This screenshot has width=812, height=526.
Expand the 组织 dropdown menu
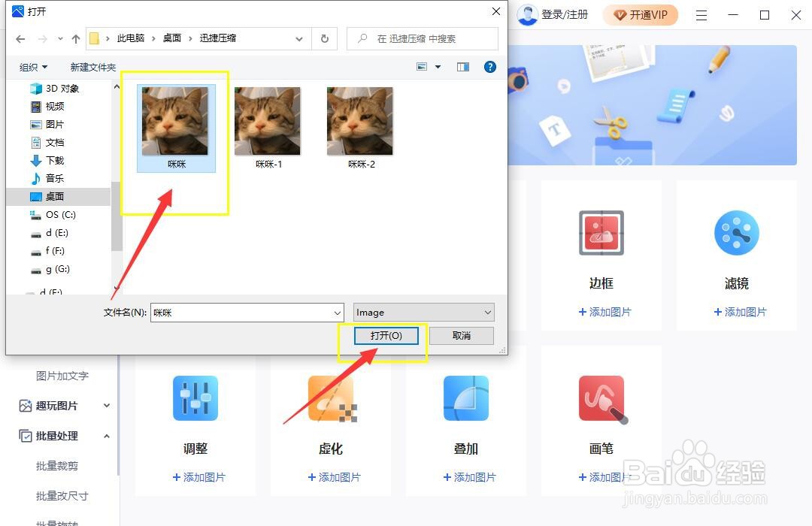coord(32,67)
